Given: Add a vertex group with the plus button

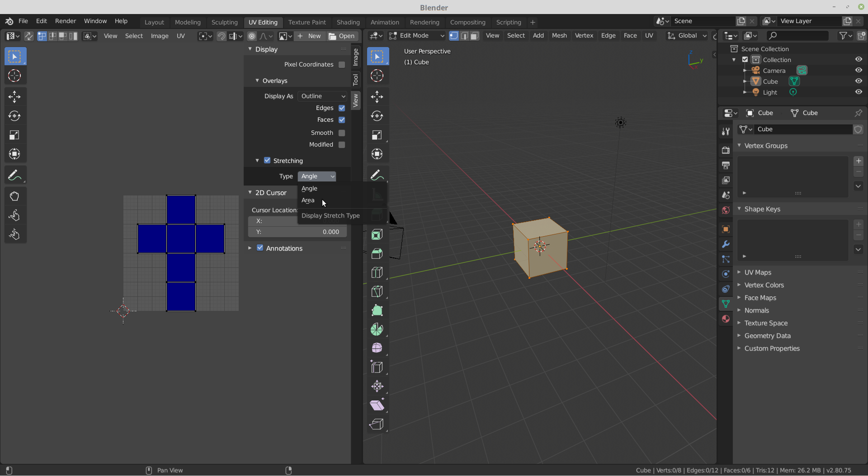Looking at the screenshot, I should 859,161.
